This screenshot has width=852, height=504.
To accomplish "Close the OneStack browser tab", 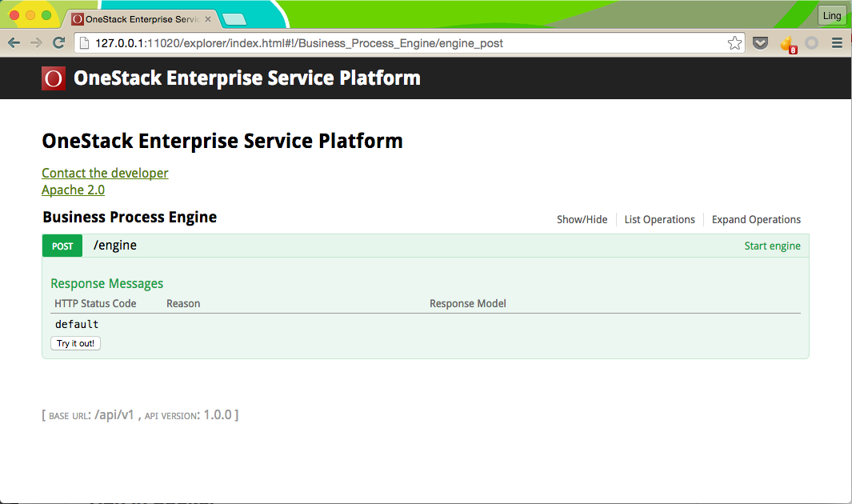I will point(207,19).
